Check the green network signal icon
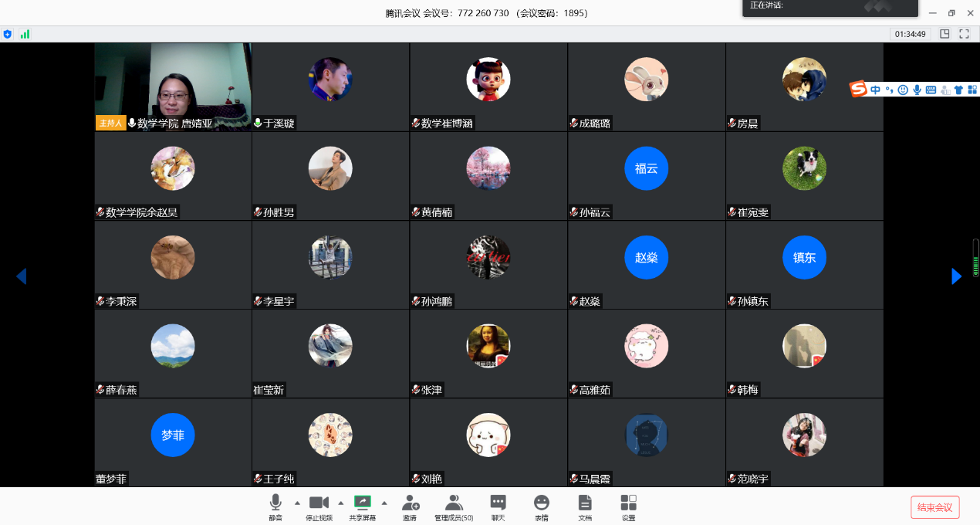Screen dimensions: 980x525 [x=25, y=34]
